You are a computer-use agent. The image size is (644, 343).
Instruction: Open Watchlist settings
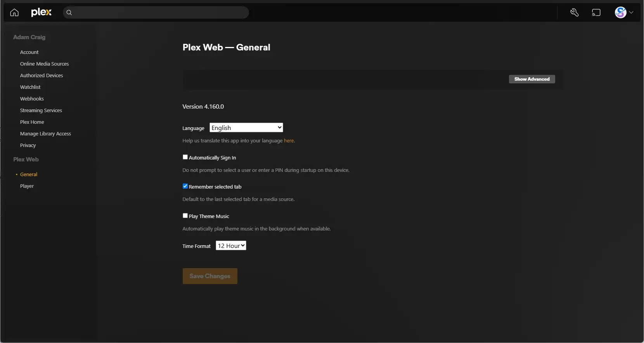30,87
